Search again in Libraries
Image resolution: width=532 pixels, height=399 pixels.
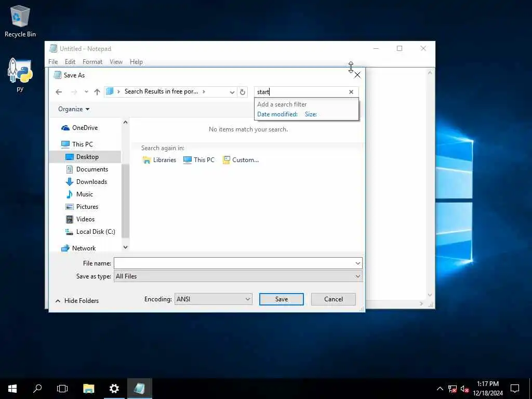tap(159, 160)
